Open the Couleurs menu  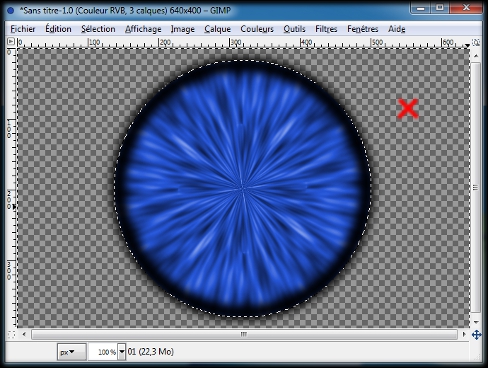tap(257, 29)
